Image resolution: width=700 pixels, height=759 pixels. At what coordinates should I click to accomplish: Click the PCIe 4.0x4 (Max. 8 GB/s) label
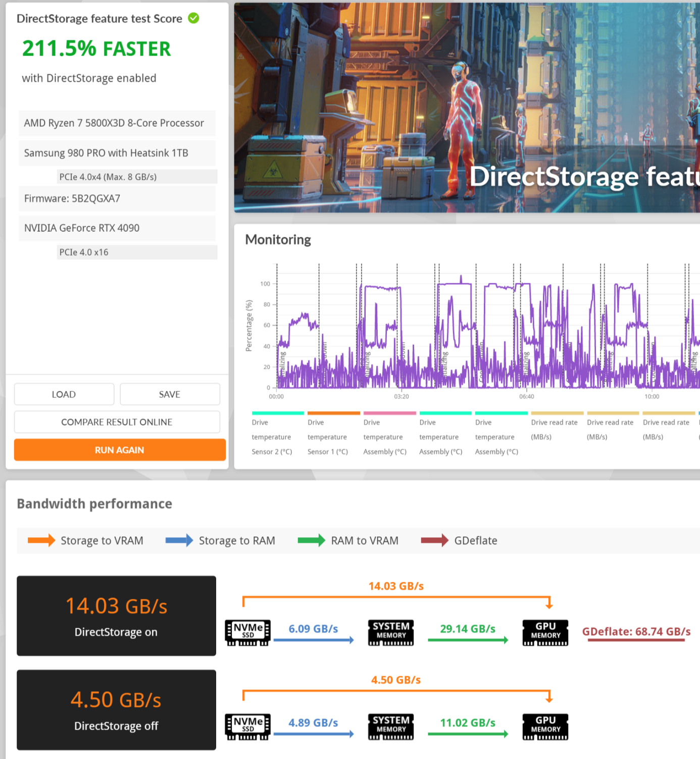[108, 177]
